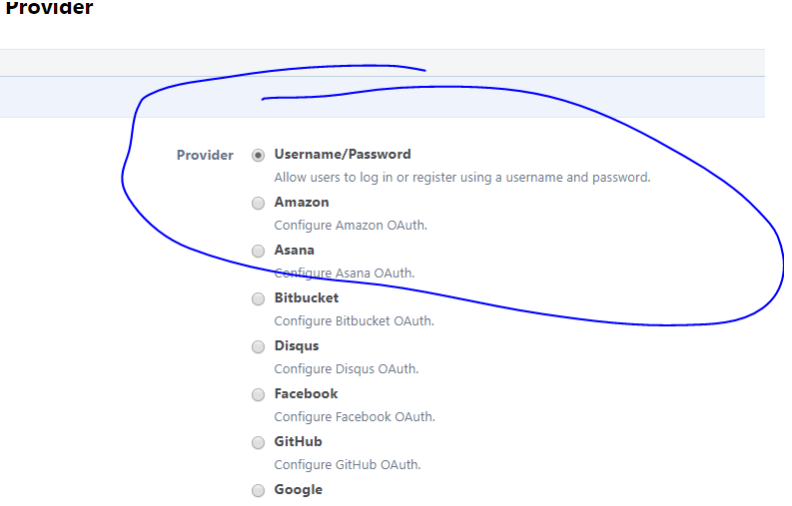Select the Disqus radio button
This screenshot has width=792, height=506.
click(258, 347)
